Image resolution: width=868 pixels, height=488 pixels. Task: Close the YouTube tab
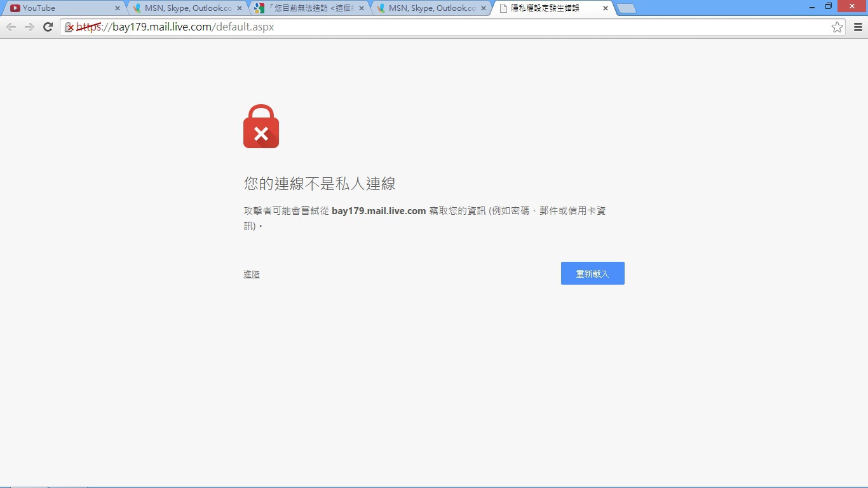click(118, 8)
